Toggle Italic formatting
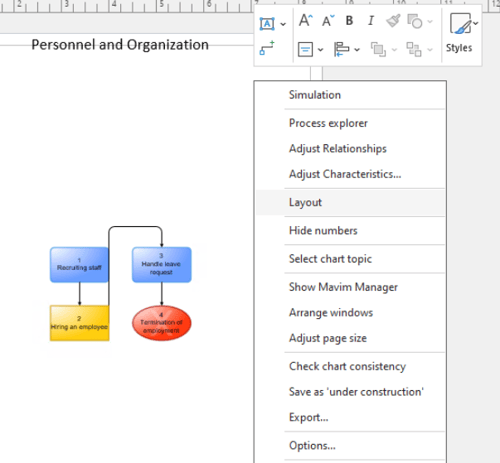500x463 pixels. tap(371, 21)
